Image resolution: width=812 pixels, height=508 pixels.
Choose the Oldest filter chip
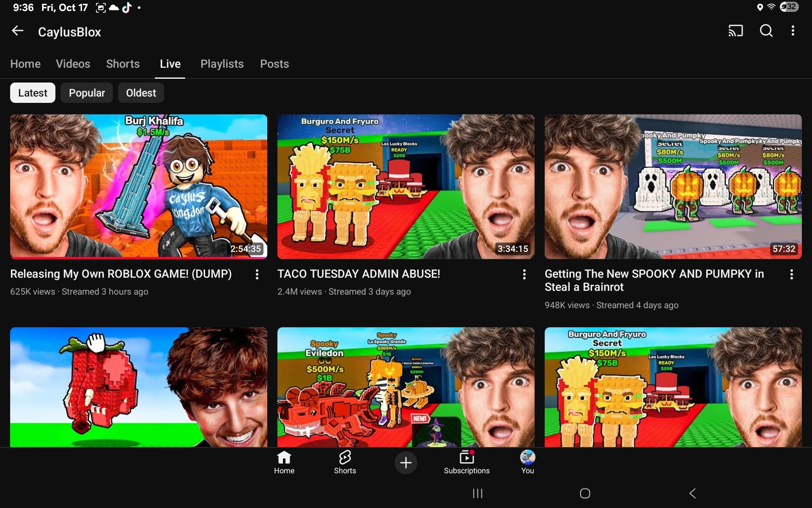141,93
